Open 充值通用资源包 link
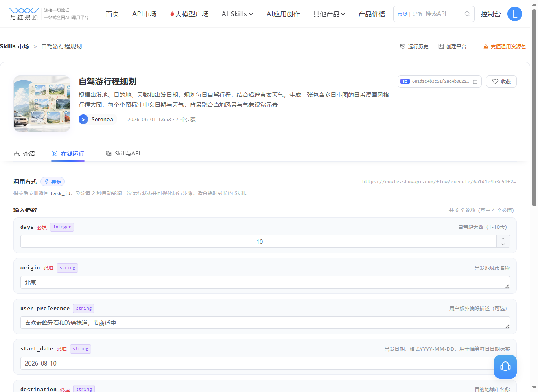538x392 pixels. [504, 46]
